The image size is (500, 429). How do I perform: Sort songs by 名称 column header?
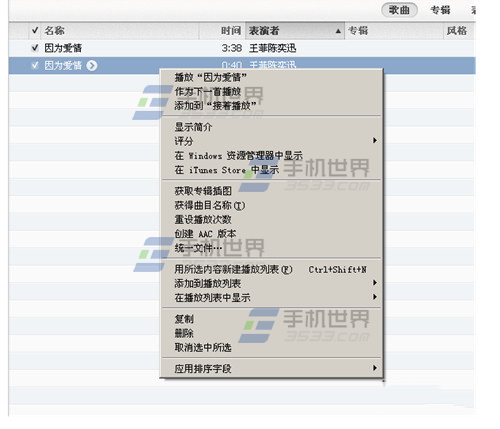(x=120, y=31)
